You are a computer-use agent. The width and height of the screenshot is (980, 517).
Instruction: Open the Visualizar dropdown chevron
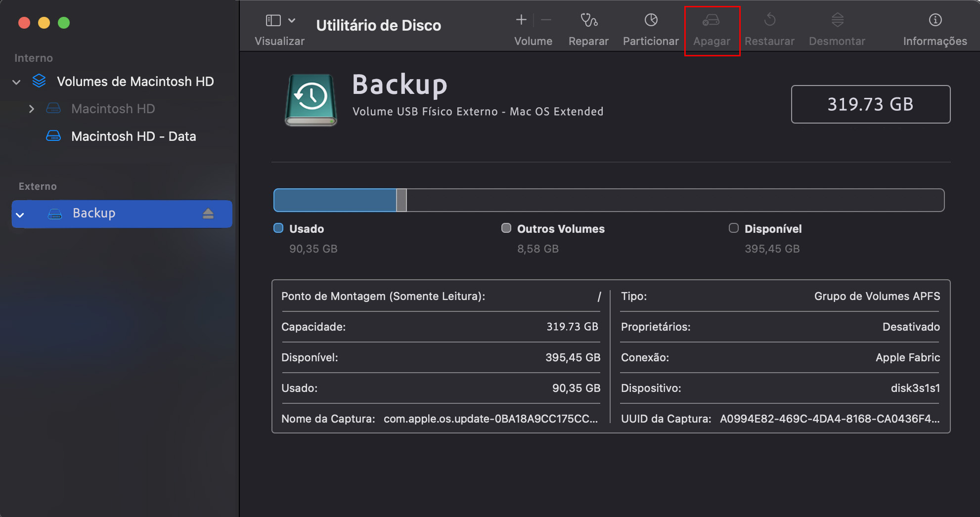coord(291,21)
